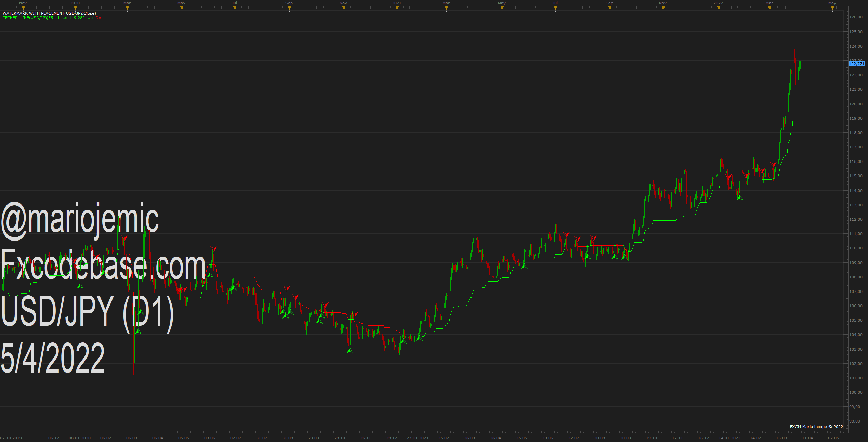
Task: Click the 2020 year marker on top timeline
Action: (x=75, y=3)
